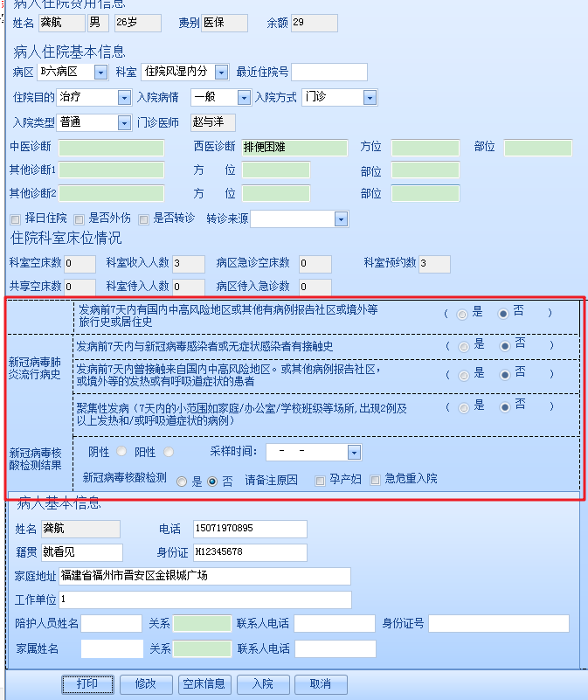Click the 门诊医师 field 赵与洋
Screen dimensions: 588x700
tap(213, 122)
